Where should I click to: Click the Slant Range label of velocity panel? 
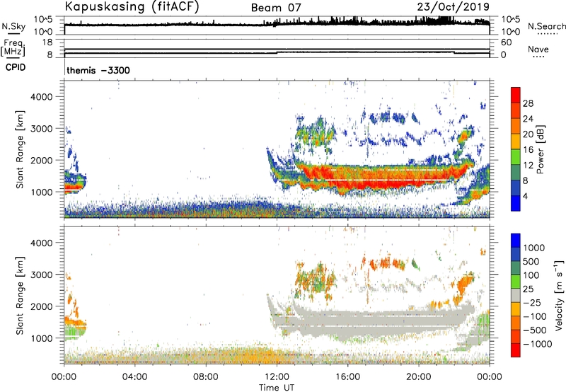point(20,296)
